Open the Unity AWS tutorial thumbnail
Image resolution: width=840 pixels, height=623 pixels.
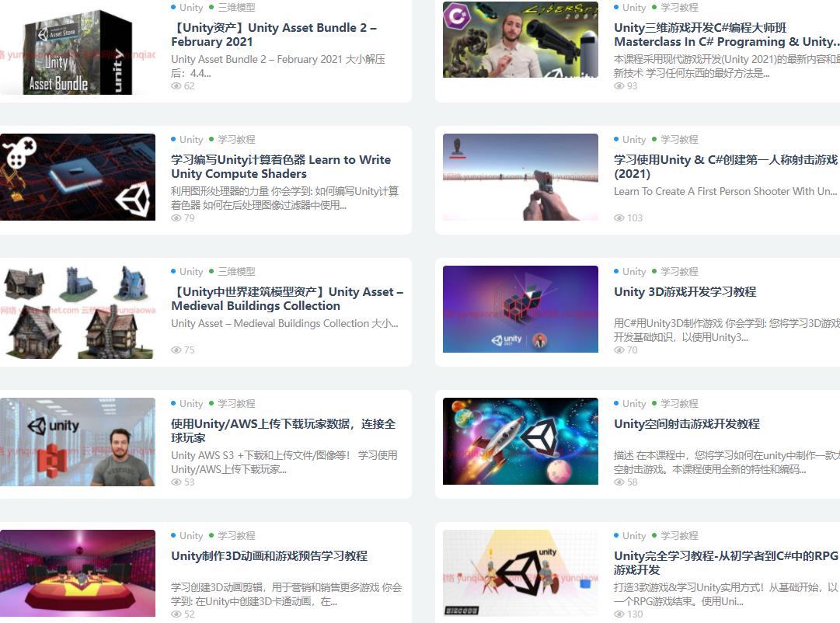click(78, 442)
